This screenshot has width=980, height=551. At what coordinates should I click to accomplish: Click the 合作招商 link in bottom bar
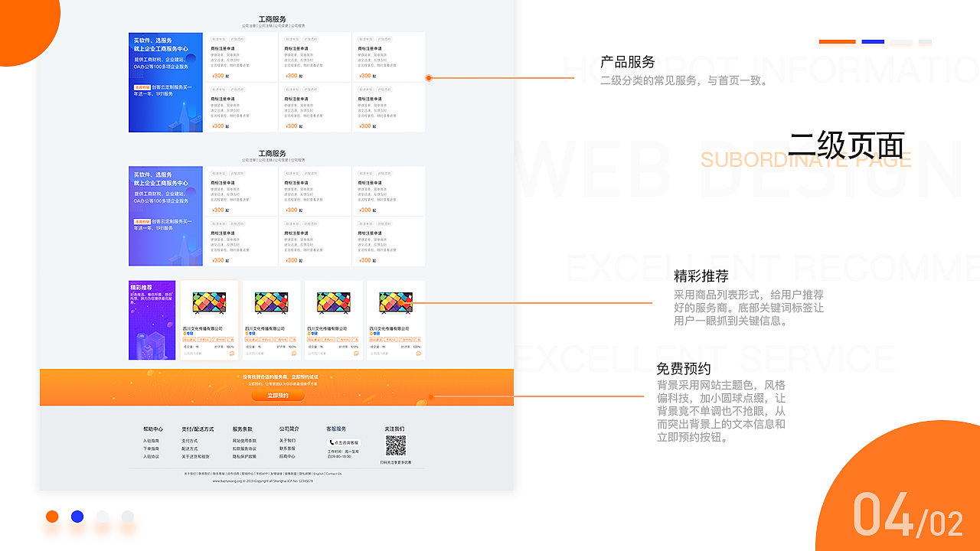[x=233, y=474]
